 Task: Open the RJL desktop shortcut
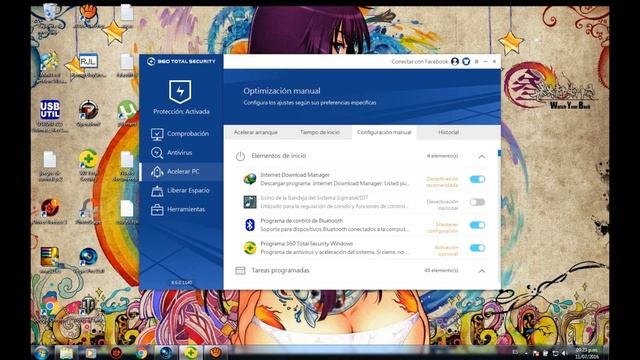click(x=88, y=62)
